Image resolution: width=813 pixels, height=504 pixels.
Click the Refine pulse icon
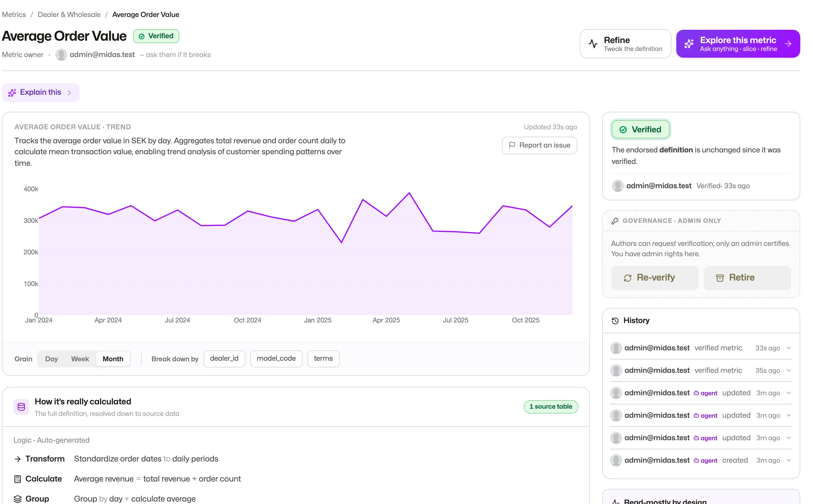(x=593, y=44)
